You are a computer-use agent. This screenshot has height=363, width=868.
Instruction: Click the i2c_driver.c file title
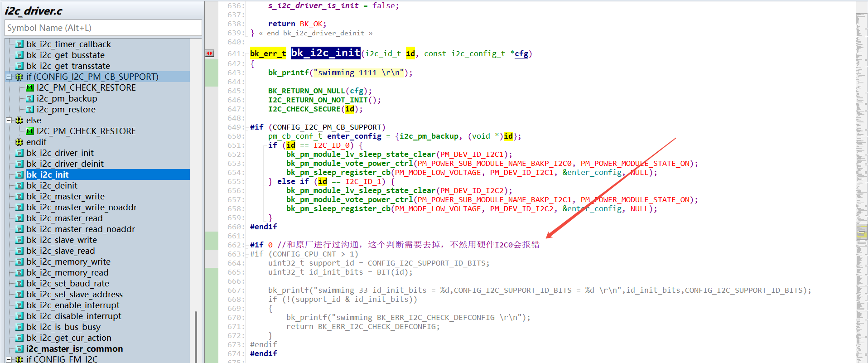pyautogui.click(x=34, y=11)
